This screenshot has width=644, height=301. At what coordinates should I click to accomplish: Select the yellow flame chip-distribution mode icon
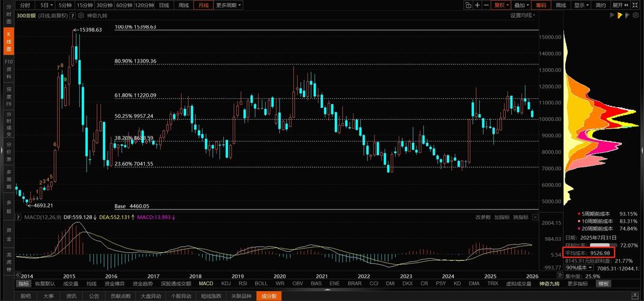621,15
